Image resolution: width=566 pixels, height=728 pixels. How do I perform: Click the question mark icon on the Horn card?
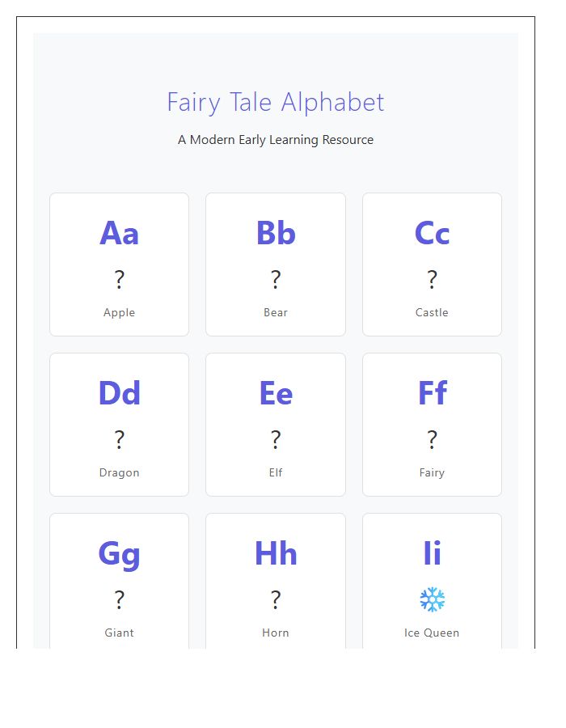[x=276, y=599]
